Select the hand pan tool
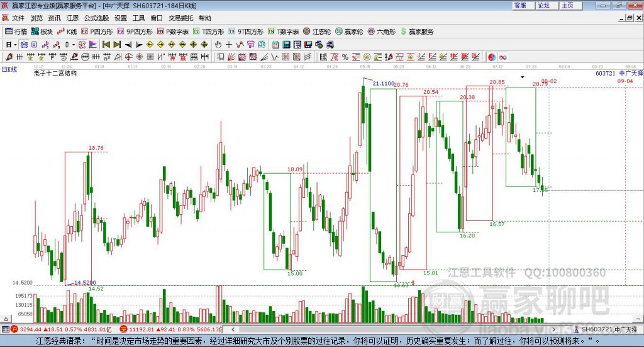644x347 pixels. point(218,45)
